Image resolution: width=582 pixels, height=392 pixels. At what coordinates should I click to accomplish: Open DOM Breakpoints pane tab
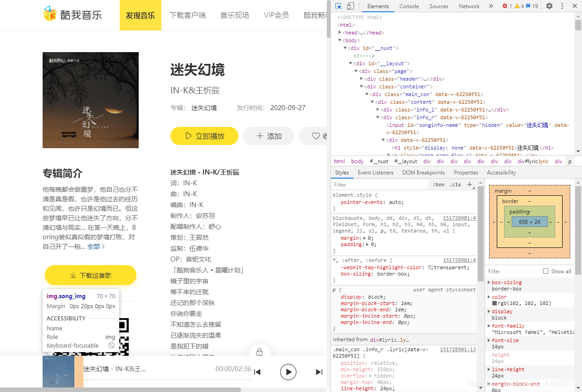(x=423, y=173)
